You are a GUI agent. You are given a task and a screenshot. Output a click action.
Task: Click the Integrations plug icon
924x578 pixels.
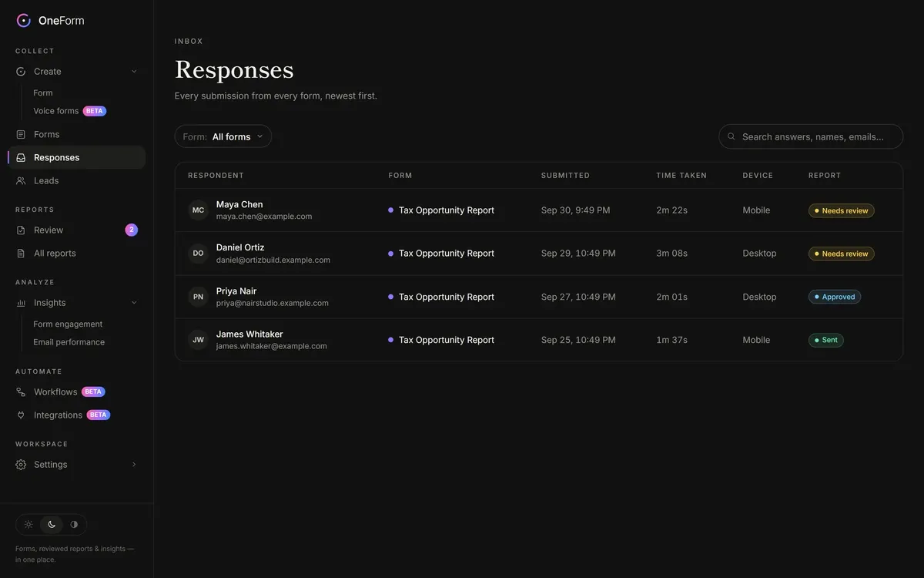(21, 415)
